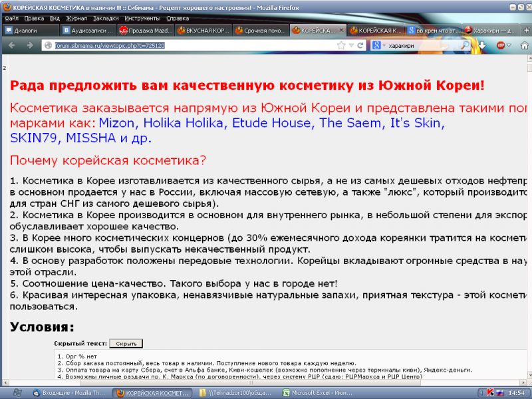
Task: Click the site identity globe icon
Action: coord(48,45)
